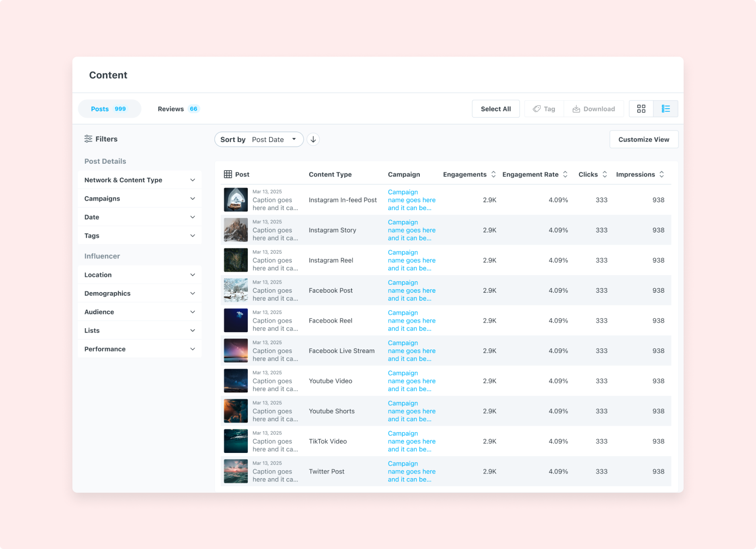Sort by Clicks column arrows
This screenshot has height=549, width=756.
click(x=604, y=174)
